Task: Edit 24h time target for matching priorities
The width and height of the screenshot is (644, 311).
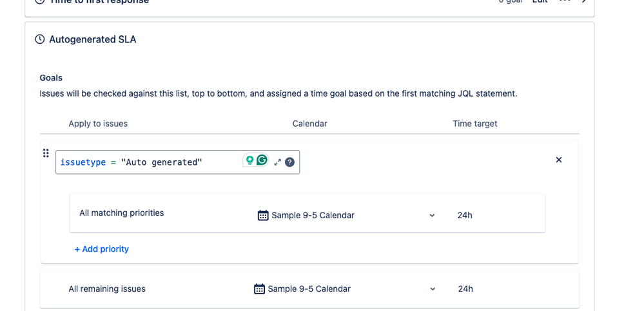Action: click(x=465, y=216)
